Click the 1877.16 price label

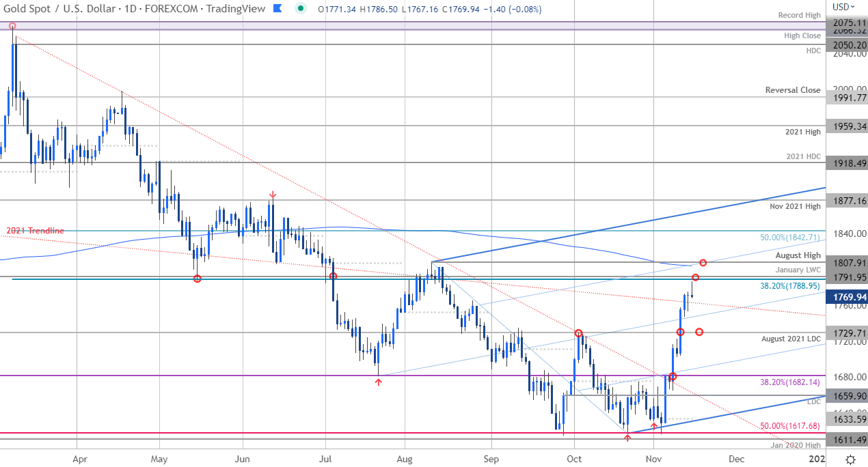coord(846,200)
